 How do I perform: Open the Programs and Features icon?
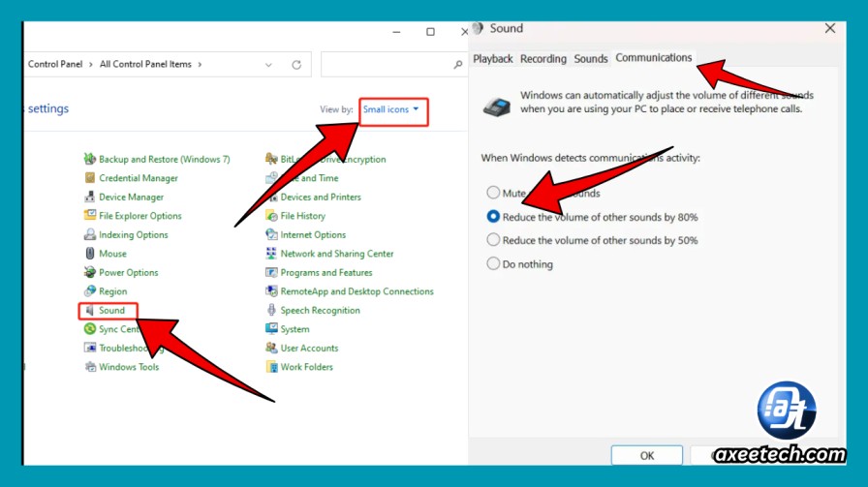tap(271, 272)
